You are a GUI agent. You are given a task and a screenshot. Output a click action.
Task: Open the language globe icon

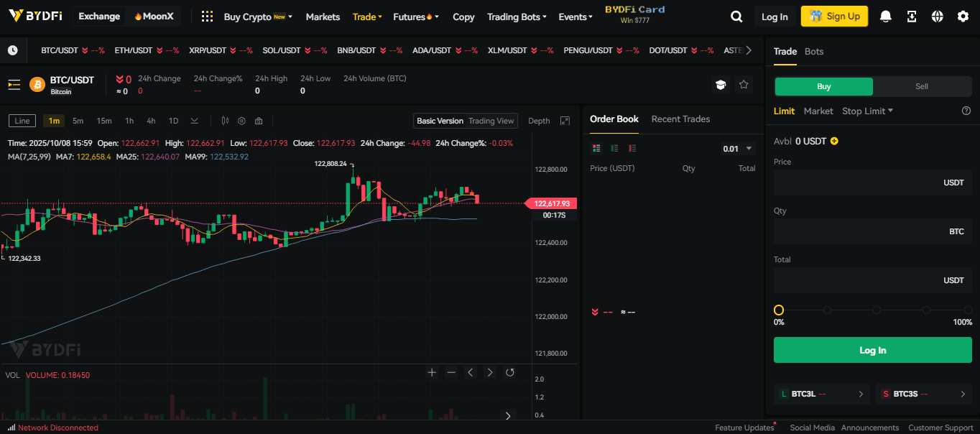pyautogui.click(x=937, y=17)
